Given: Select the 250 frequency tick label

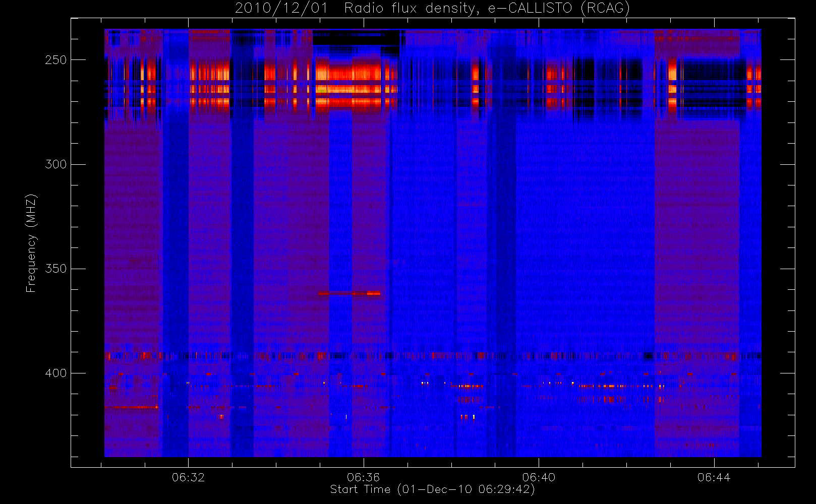Looking at the screenshot, I should 55,60.
